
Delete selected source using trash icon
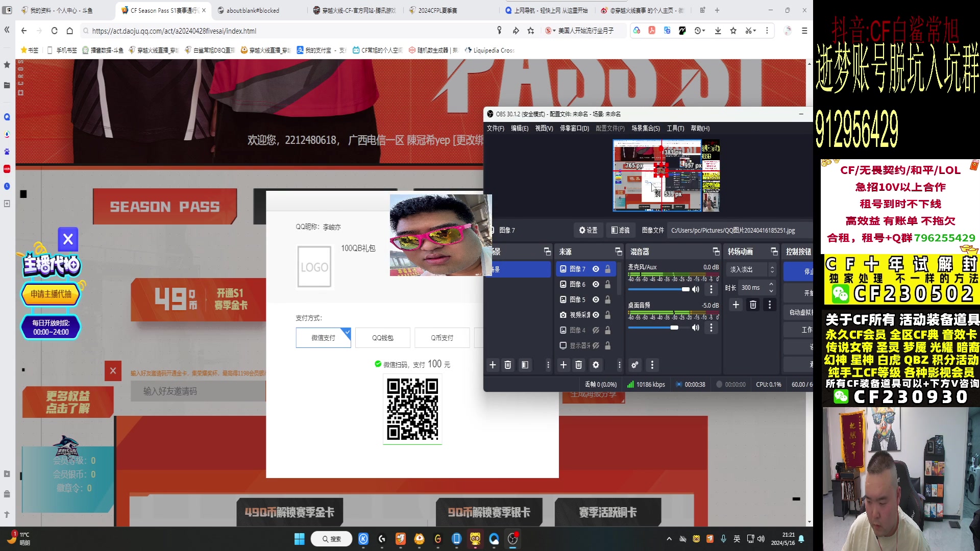pos(578,365)
